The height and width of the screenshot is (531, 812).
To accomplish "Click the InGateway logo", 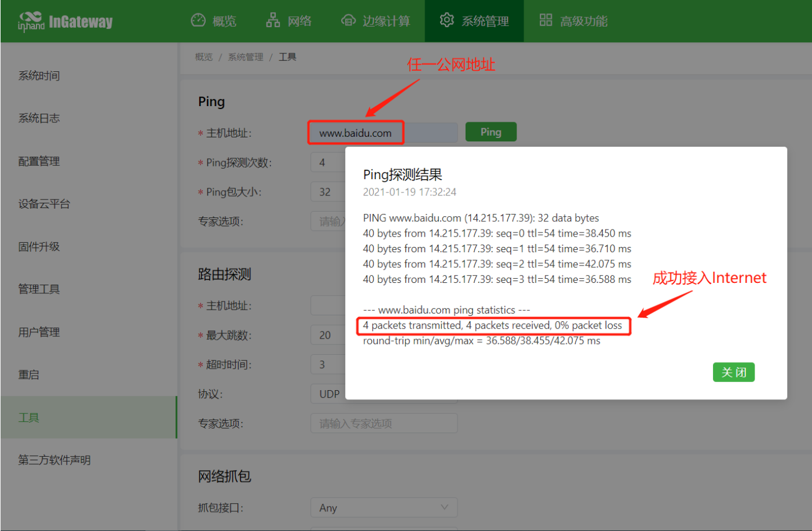I will [65, 21].
